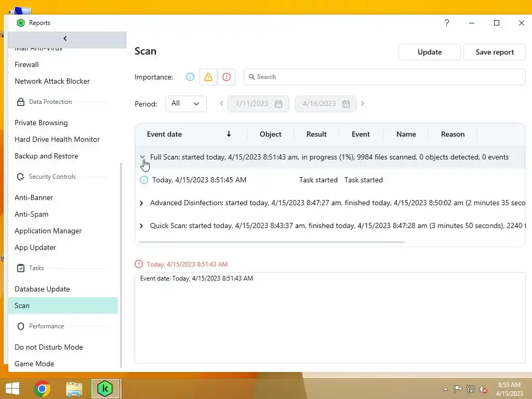Select the Today 8:51:45 AM Task started row
Viewport: 532px width, 399px height.
pos(330,180)
